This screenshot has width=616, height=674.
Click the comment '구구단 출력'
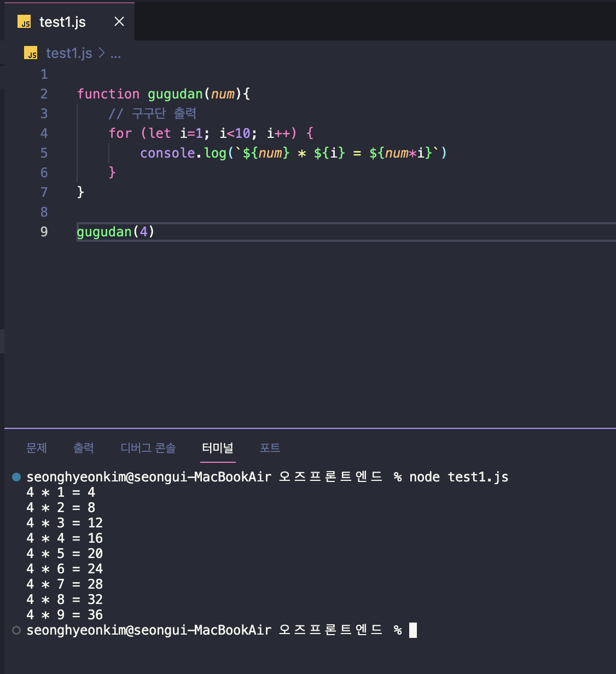click(x=153, y=114)
